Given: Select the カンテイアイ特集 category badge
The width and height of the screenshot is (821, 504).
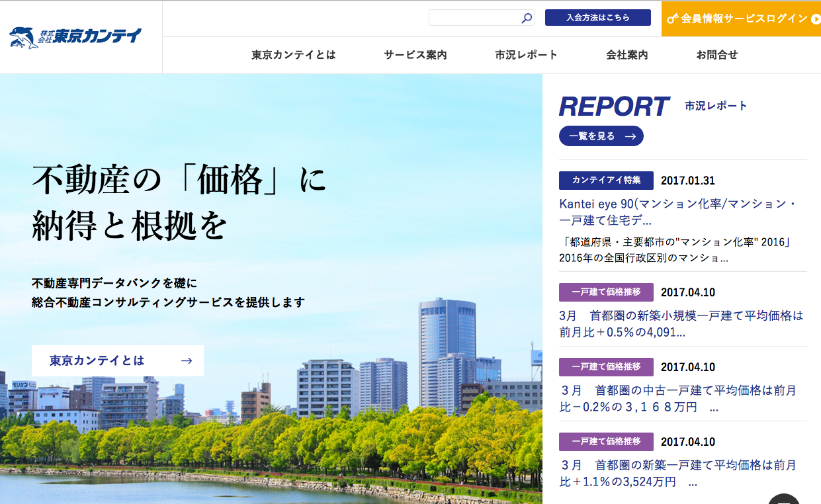Looking at the screenshot, I should [606, 180].
